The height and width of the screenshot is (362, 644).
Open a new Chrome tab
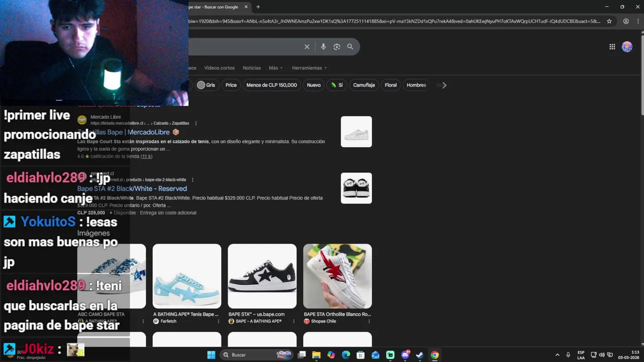tap(258, 7)
